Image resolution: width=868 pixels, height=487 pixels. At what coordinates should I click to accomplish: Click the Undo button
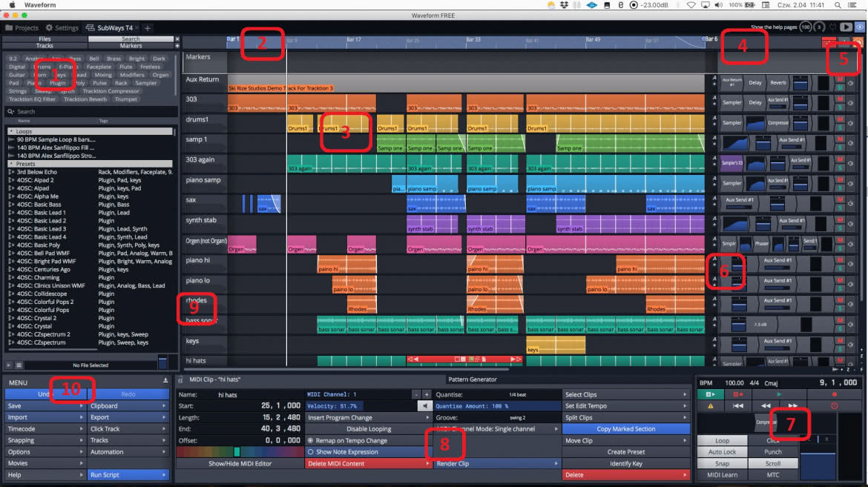coord(45,394)
